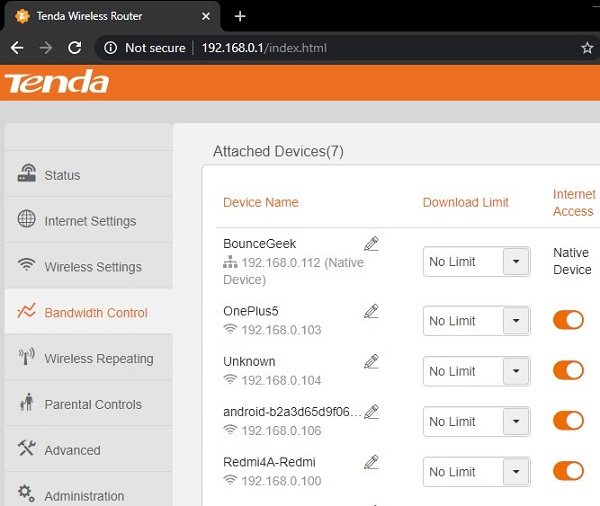Click the Status router icon in sidebar
Viewport: 600px width, 506px height.
coord(26,173)
